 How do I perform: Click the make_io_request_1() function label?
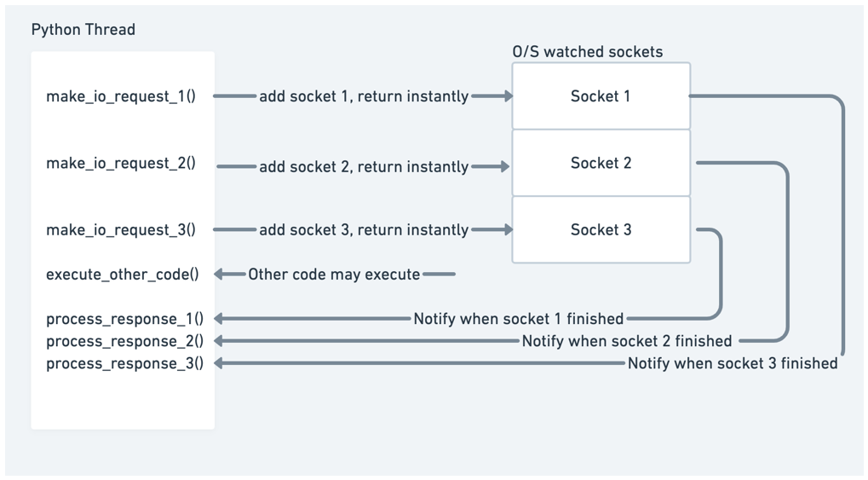[x=121, y=96]
